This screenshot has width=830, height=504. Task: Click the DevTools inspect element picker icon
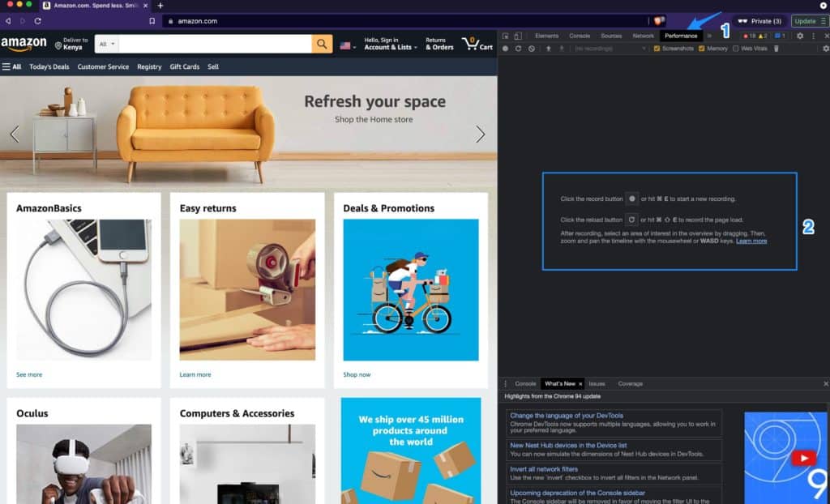pyautogui.click(x=506, y=36)
